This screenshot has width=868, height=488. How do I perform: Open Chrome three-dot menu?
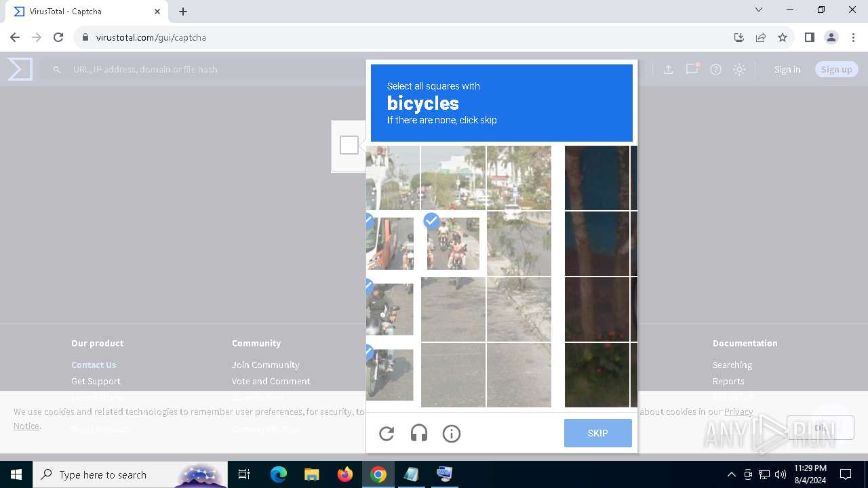853,37
